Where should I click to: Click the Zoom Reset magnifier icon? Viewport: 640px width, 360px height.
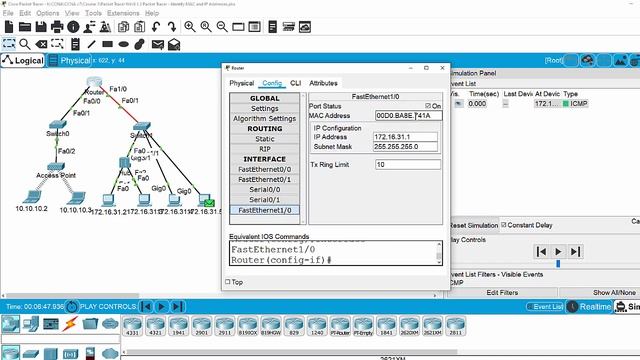click(x=206, y=27)
